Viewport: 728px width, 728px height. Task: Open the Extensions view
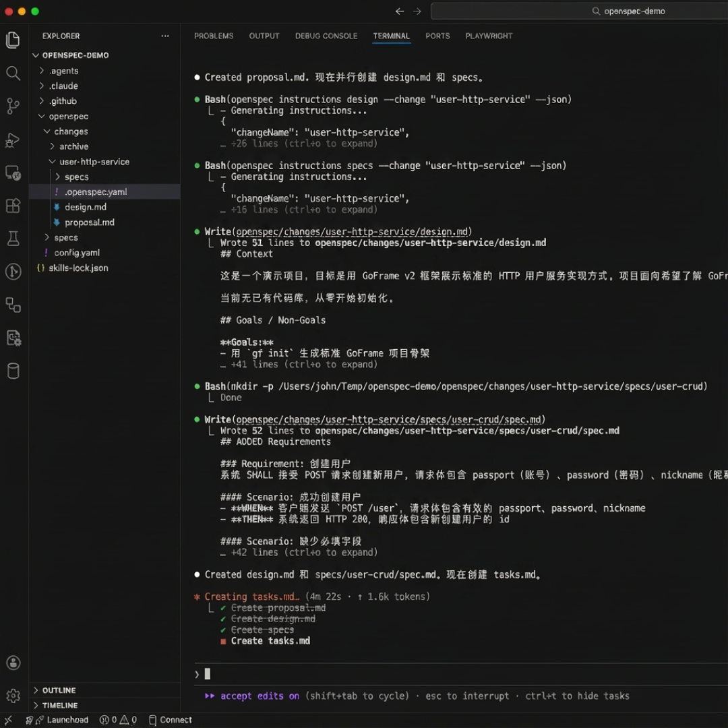click(x=13, y=206)
